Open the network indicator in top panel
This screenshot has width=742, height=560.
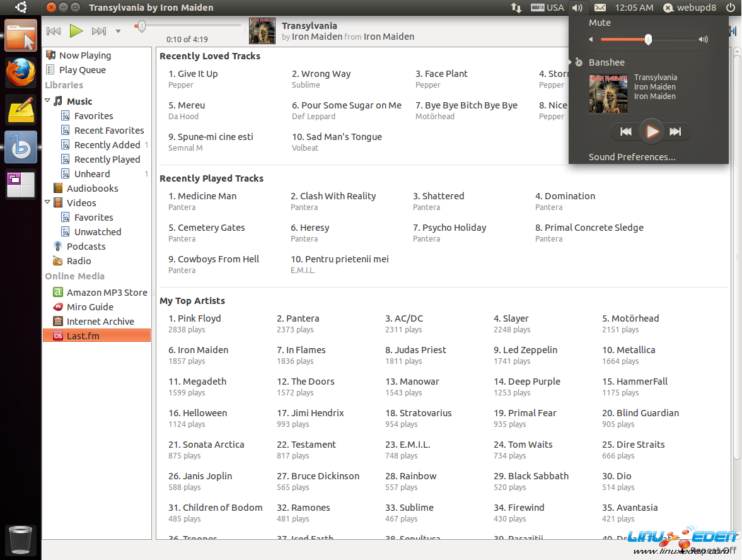pos(516,8)
